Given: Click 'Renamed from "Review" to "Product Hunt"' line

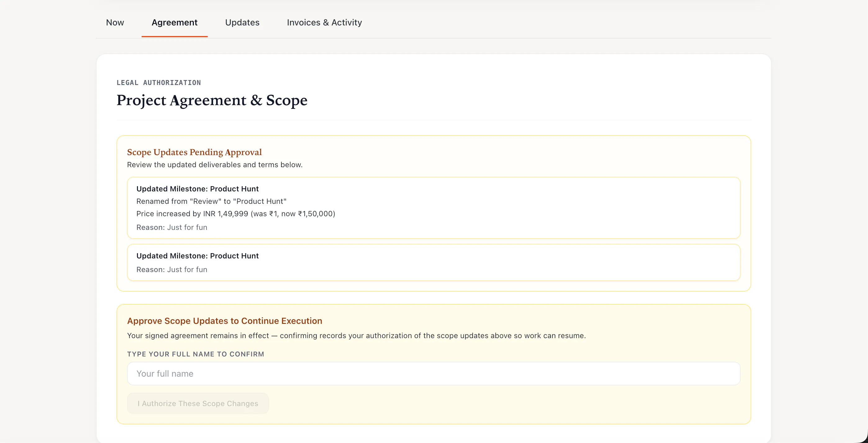Looking at the screenshot, I should pyautogui.click(x=211, y=201).
